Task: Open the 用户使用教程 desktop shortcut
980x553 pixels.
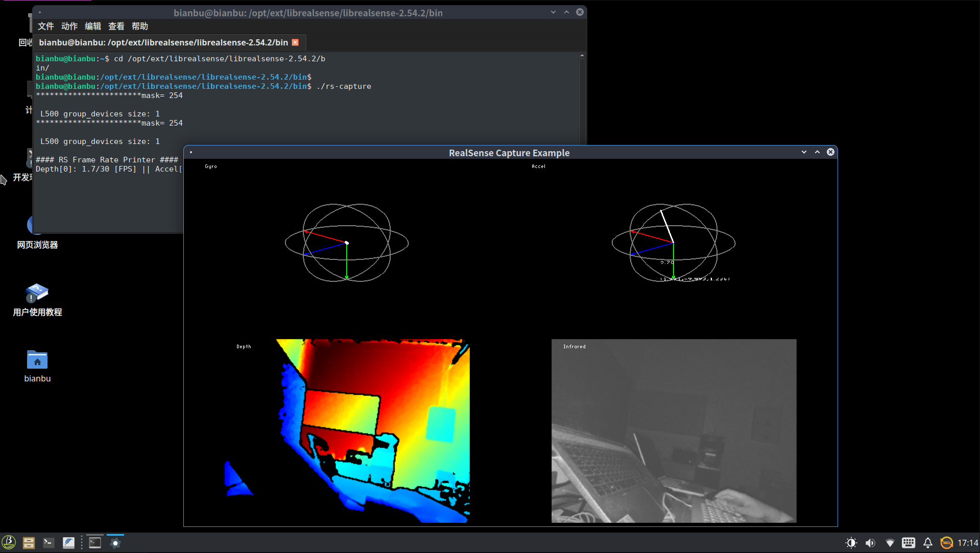Action: (37, 294)
